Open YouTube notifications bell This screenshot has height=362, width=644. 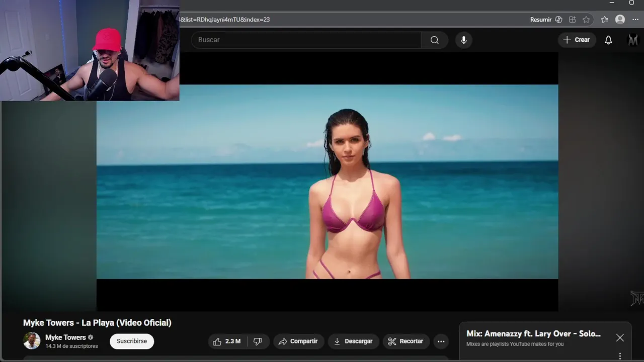coord(608,40)
